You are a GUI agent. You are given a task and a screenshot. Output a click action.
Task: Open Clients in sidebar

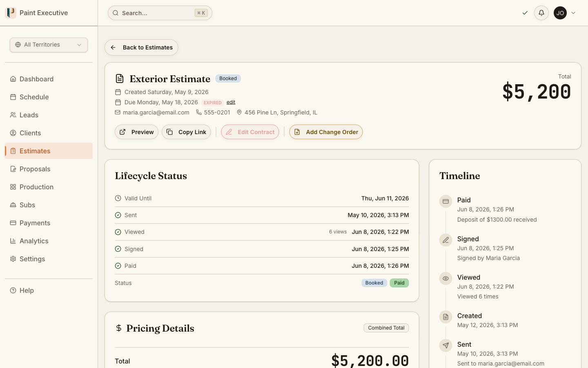(49, 133)
